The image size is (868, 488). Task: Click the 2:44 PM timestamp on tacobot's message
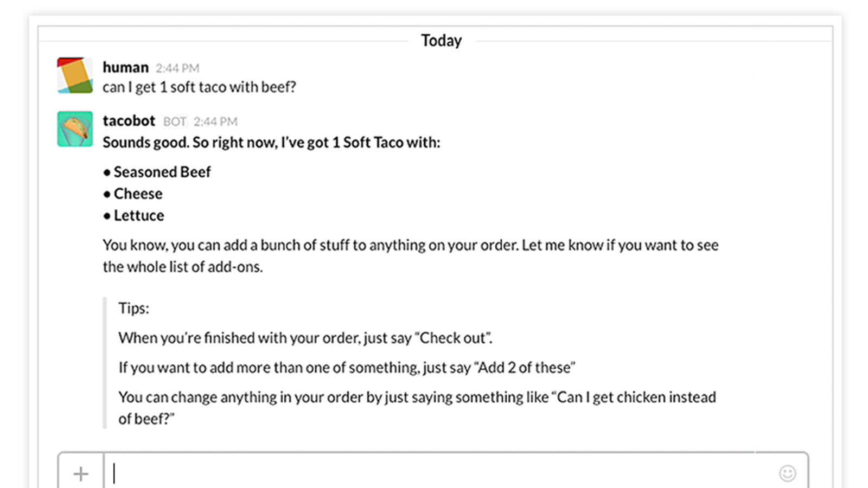[215, 121]
